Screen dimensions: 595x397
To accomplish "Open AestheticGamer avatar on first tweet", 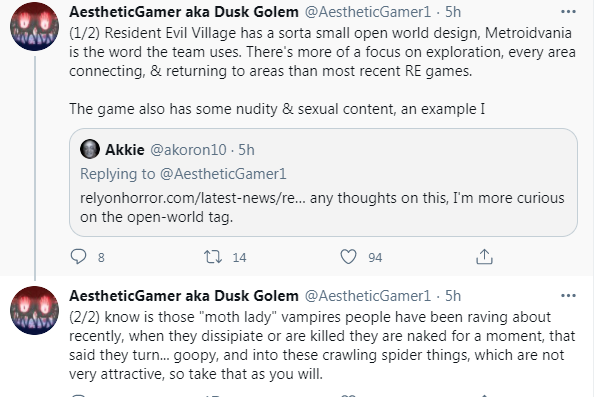I will pyautogui.click(x=35, y=27).
